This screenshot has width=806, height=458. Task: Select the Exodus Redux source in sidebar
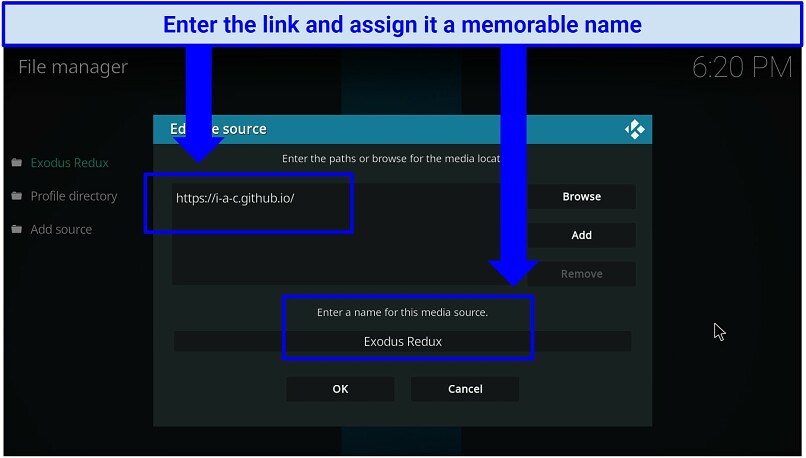[69, 163]
